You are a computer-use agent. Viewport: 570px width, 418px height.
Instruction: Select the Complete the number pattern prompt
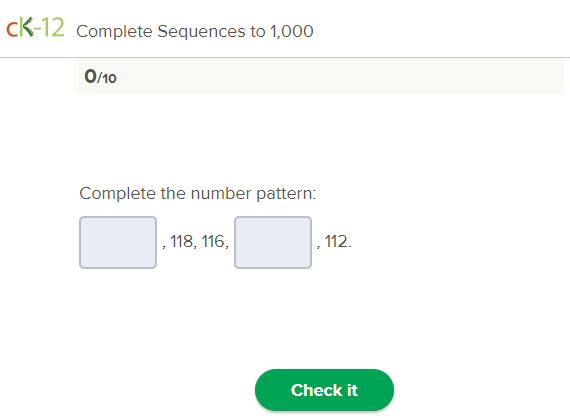198,193
